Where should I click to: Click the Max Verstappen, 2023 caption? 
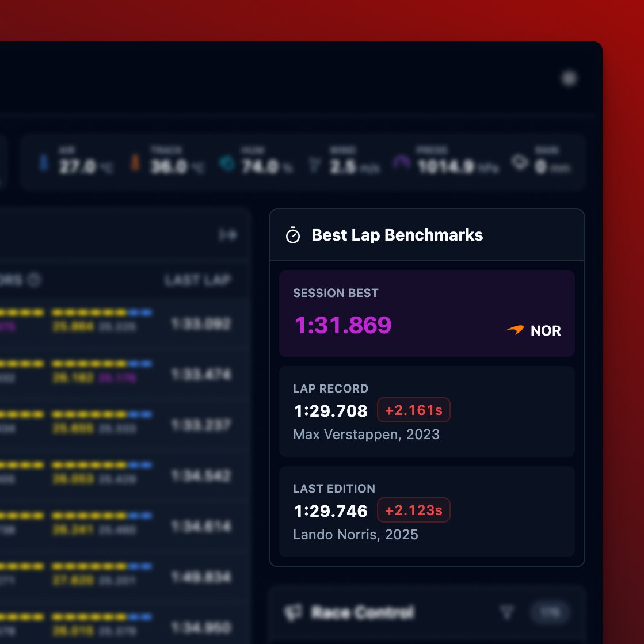[367, 435]
